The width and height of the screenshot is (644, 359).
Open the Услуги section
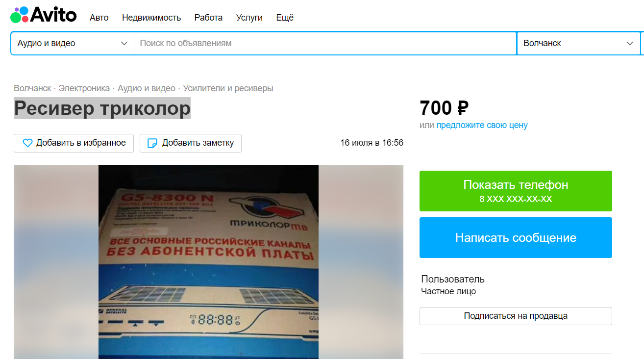[249, 18]
